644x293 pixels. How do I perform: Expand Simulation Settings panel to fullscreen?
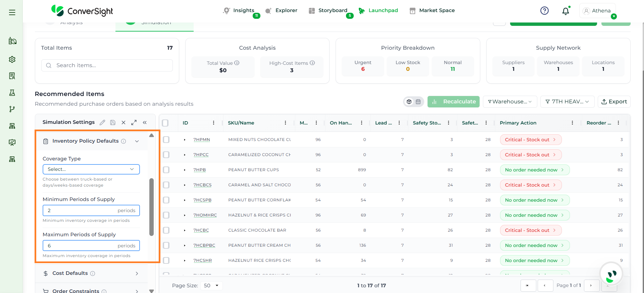134,123
